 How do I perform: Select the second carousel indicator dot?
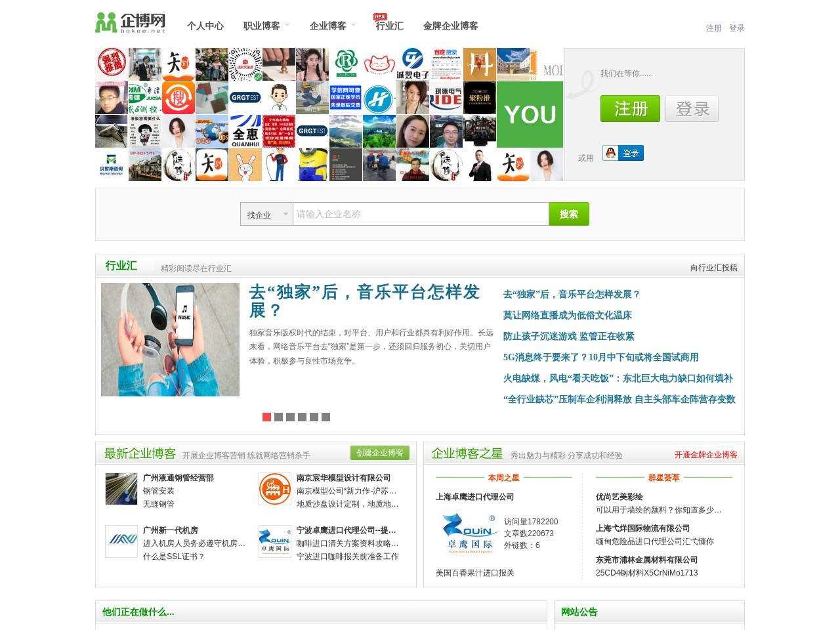click(278, 417)
